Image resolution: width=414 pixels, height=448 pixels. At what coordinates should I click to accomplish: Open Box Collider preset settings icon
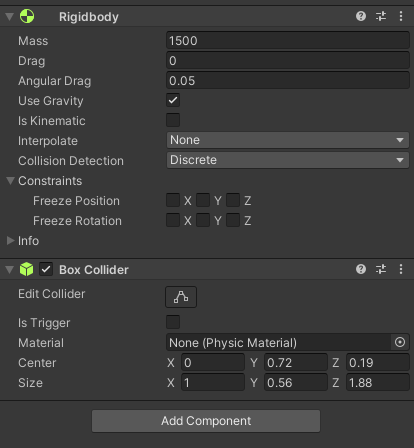pos(381,269)
